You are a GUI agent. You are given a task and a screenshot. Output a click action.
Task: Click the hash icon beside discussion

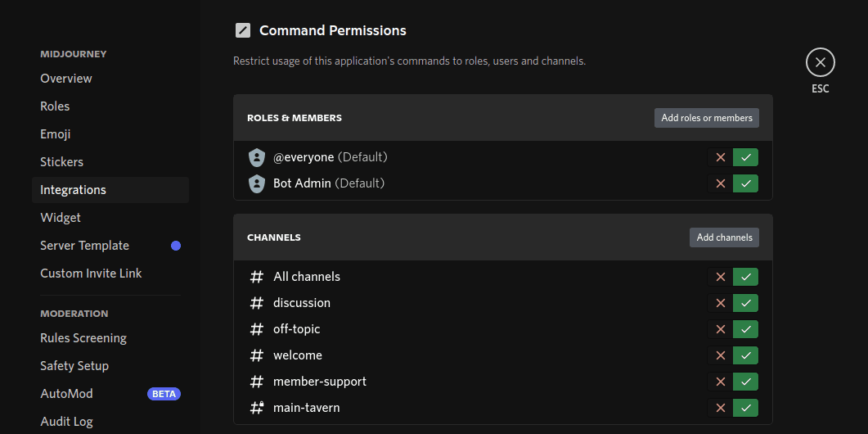click(257, 303)
